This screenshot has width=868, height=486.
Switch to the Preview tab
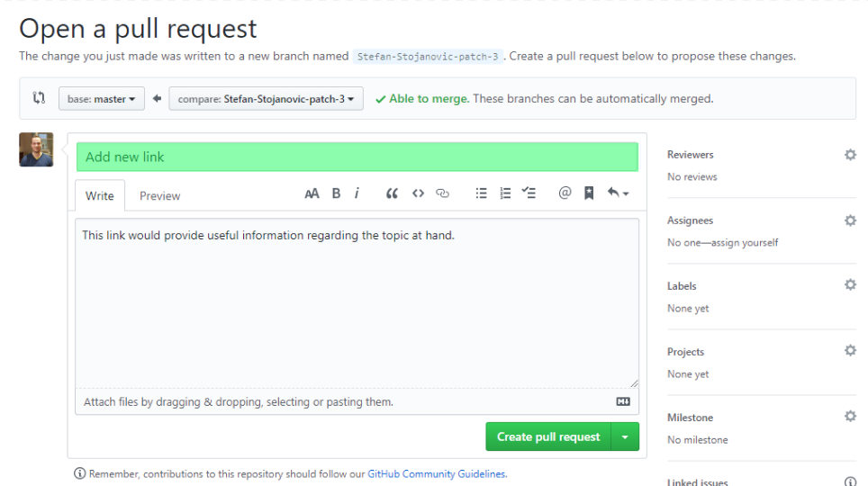pyautogui.click(x=159, y=196)
